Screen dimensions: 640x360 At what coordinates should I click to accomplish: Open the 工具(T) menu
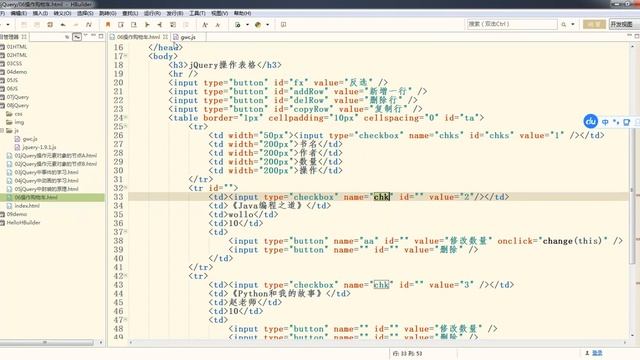pyautogui.click(x=197, y=13)
